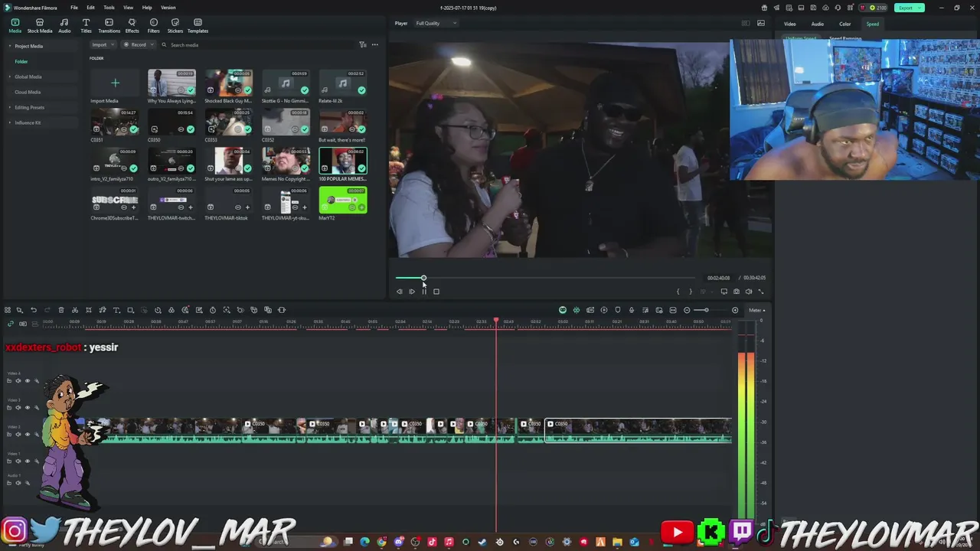Image resolution: width=980 pixels, height=551 pixels.
Task: Stop playback with the square button
Action: (436, 292)
